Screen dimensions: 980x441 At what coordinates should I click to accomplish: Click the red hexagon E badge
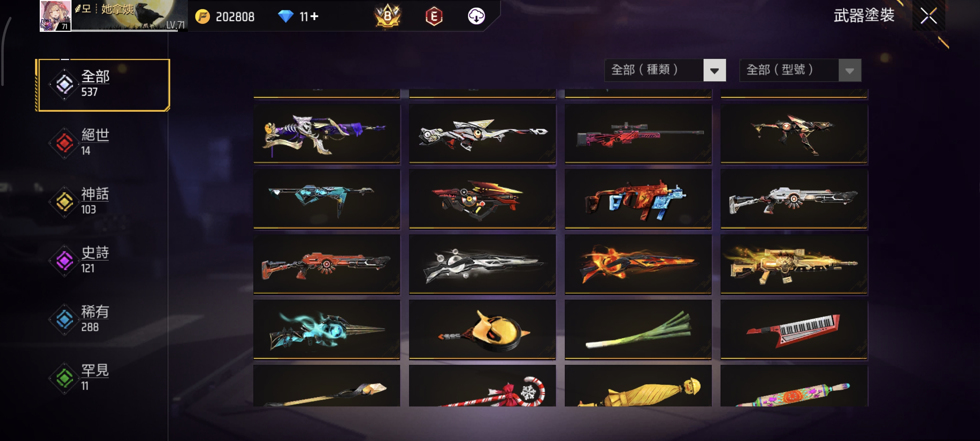[434, 16]
